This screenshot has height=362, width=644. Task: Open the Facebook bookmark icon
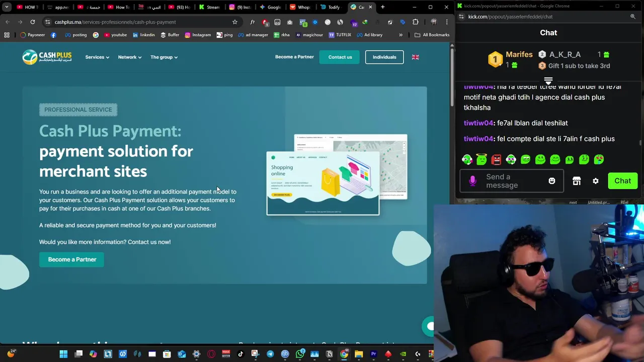click(x=54, y=35)
